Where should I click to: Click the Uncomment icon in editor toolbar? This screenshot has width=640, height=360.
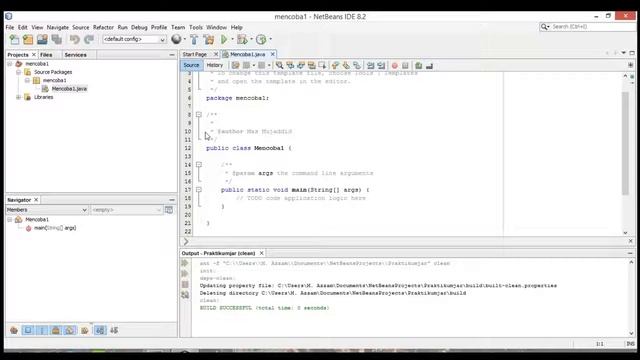[429, 66]
